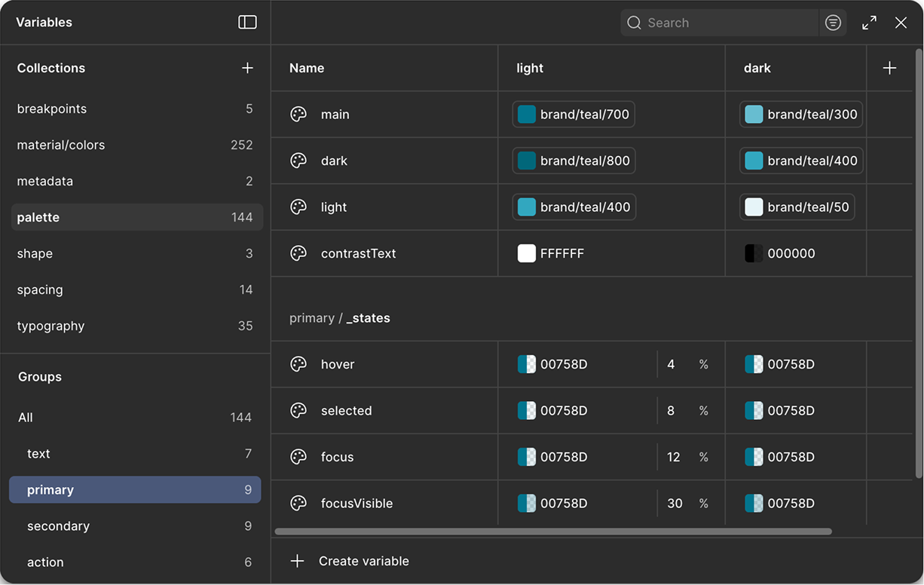Show All groups in palette
This screenshot has width=924, height=585.
pyautogui.click(x=26, y=418)
